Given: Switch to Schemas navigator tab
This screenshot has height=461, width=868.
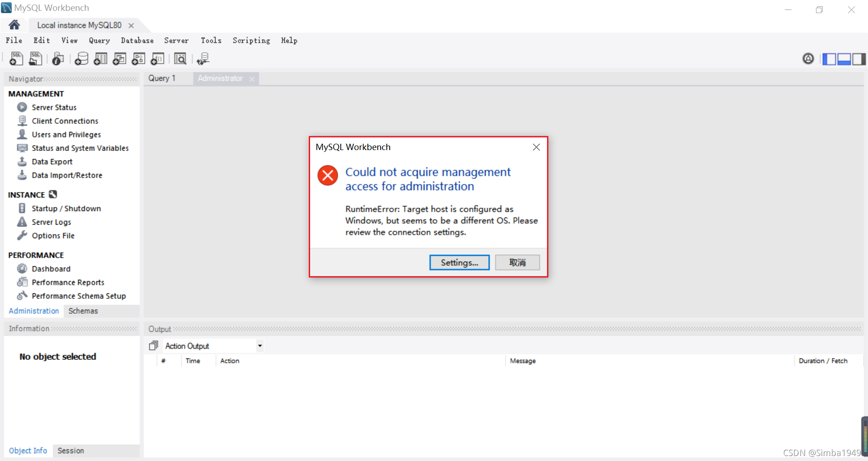Looking at the screenshot, I should click(x=83, y=311).
